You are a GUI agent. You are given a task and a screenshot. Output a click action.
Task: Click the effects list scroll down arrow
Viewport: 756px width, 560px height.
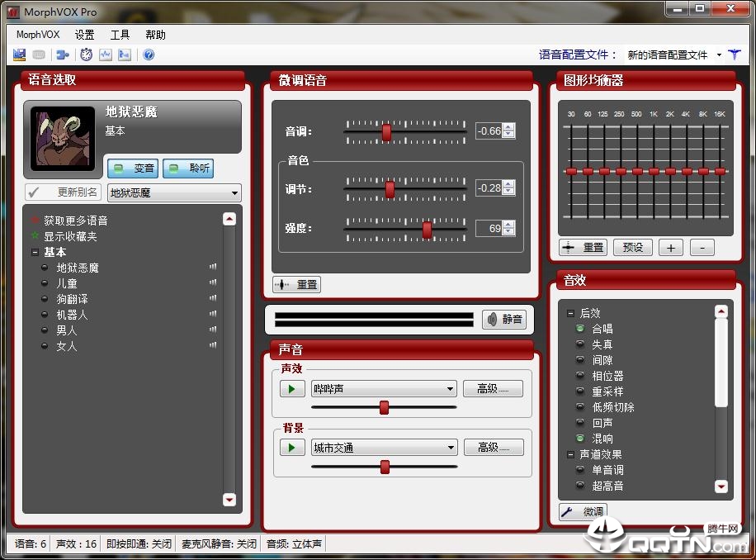[721, 486]
